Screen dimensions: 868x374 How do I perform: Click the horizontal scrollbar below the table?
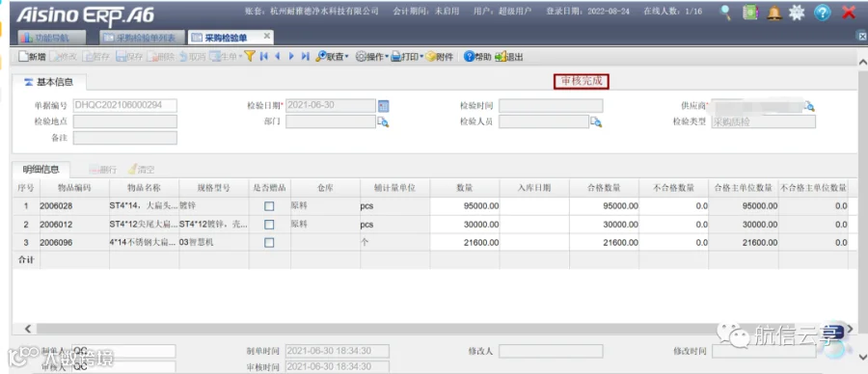[436, 329]
